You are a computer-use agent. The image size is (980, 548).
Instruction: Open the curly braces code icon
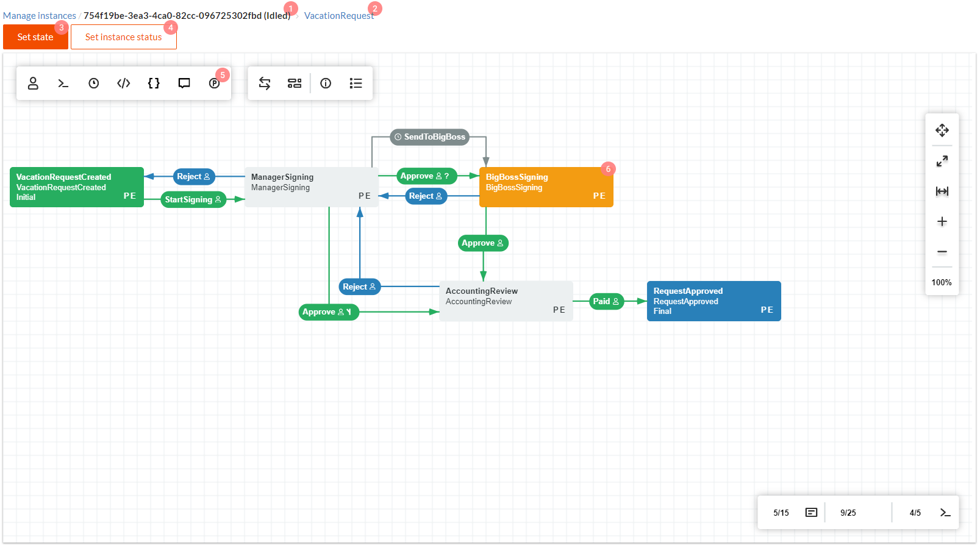pyautogui.click(x=154, y=84)
